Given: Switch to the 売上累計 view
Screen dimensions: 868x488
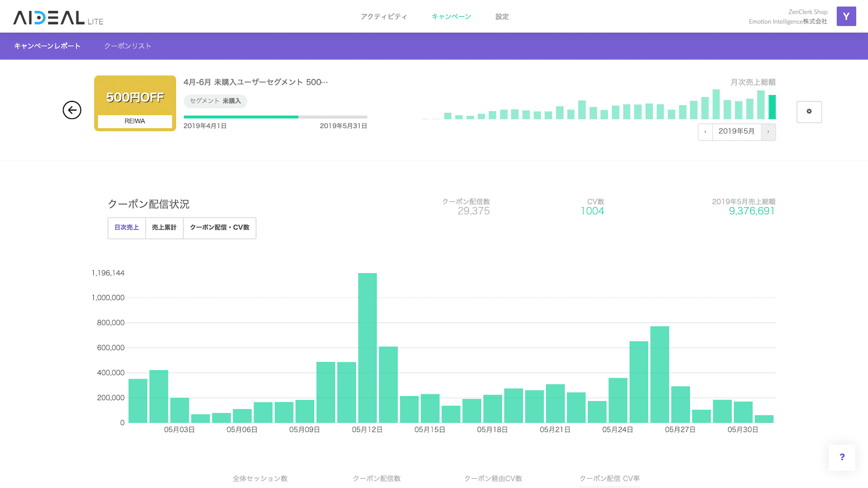Looking at the screenshot, I should pyautogui.click(x=164, y=228).
